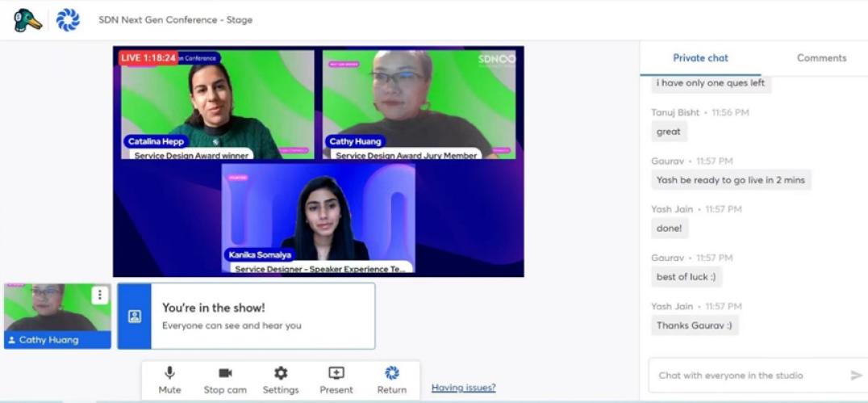Click the person icon in the show banner
This screenshot has width=868, height=403.
click(135, 317)
